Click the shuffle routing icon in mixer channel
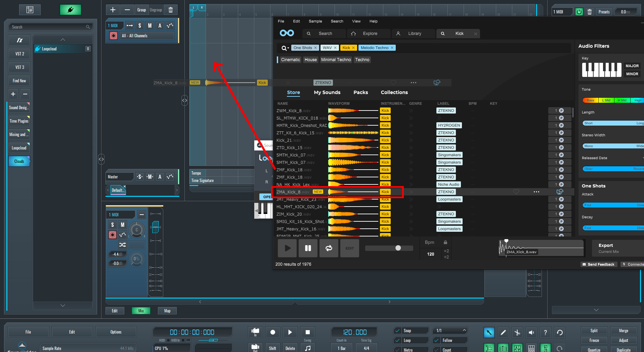This screenshot has width=644, height=352. pos(123,245)
